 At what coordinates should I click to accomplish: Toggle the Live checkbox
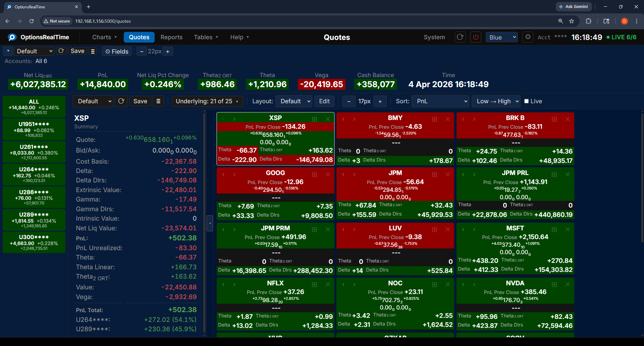(527, 101)
